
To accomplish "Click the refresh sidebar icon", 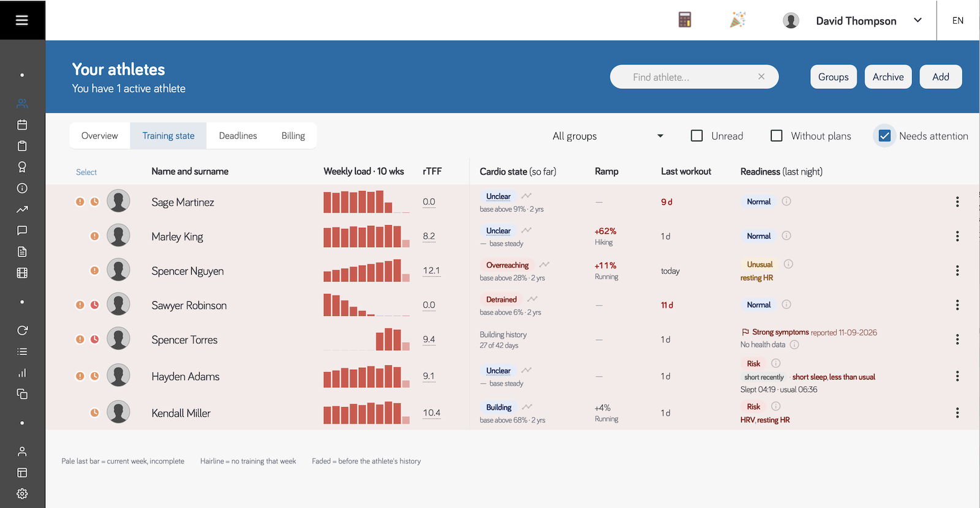I will tap(22, 331).
